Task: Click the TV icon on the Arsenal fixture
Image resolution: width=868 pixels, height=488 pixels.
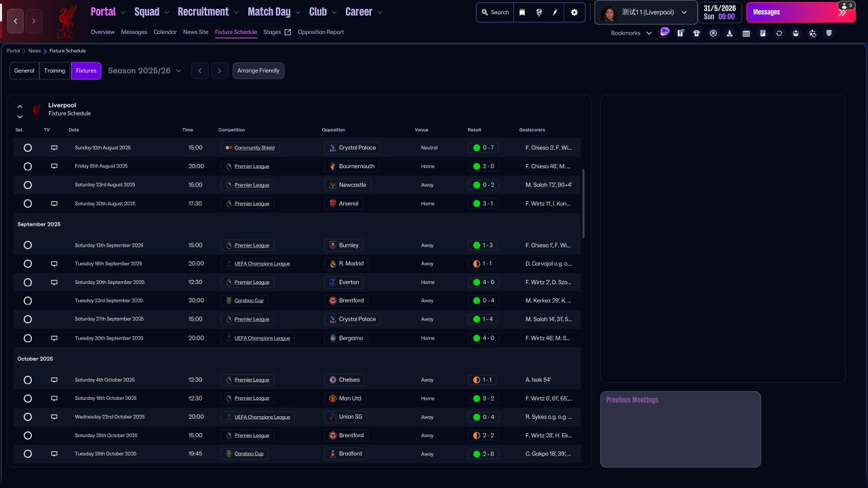Action: pos(54,203)
